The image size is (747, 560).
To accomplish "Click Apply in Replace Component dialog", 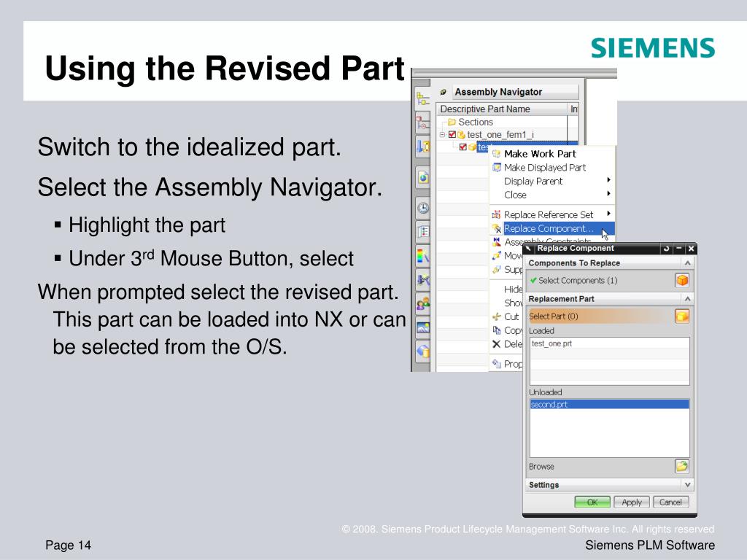I will pyautogui.click(x=632, y=502).
